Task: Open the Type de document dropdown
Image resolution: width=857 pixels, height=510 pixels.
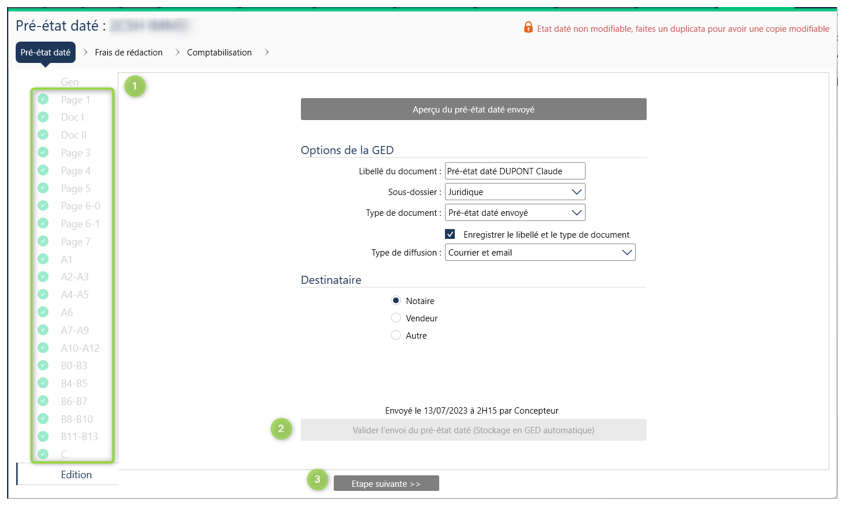Action: (x=515, y=213)
